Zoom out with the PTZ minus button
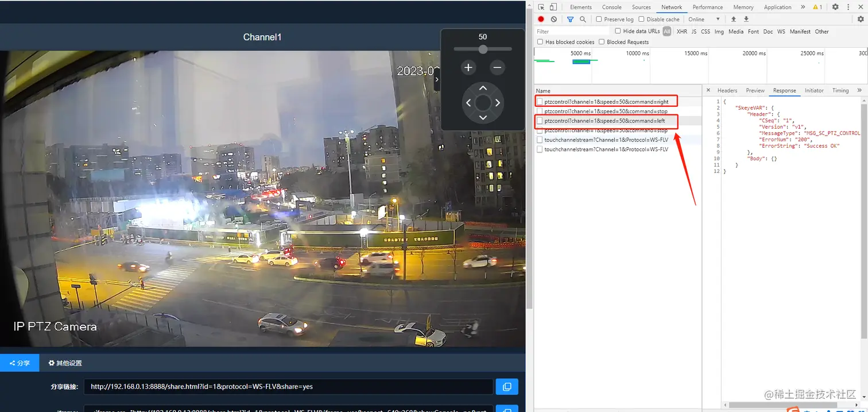Viewport: 868px width, 412px height. click(498, 68)
